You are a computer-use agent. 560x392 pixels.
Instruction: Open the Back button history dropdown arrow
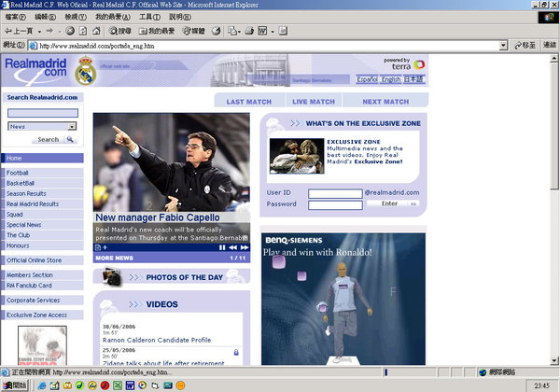coord(39,32)
